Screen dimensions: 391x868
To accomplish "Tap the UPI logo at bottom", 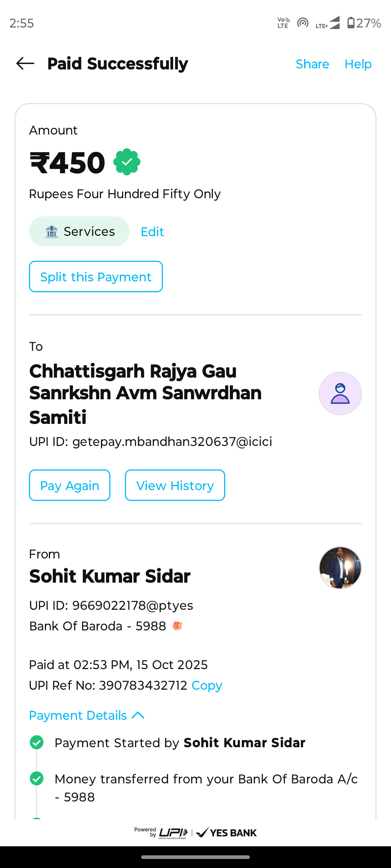I will tap(173, 833).
